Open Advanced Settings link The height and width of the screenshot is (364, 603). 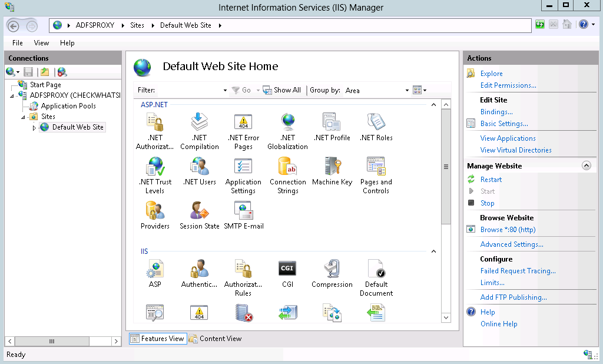click(512, 244)
